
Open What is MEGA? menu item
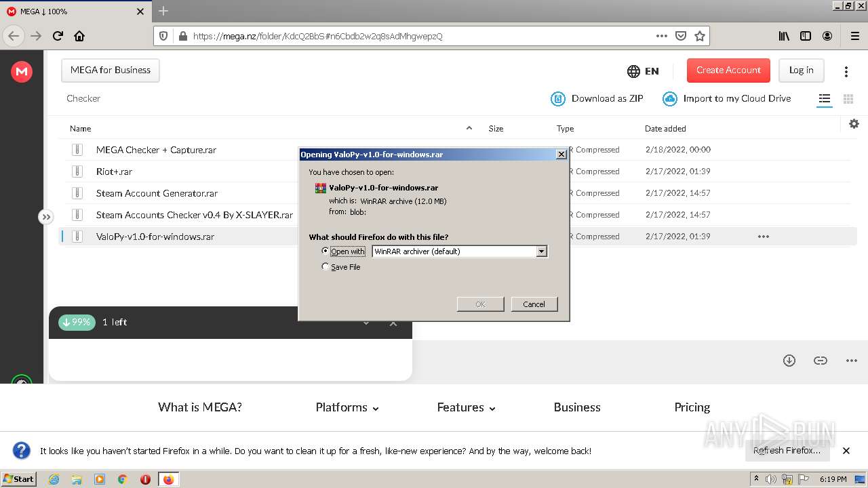200,407
